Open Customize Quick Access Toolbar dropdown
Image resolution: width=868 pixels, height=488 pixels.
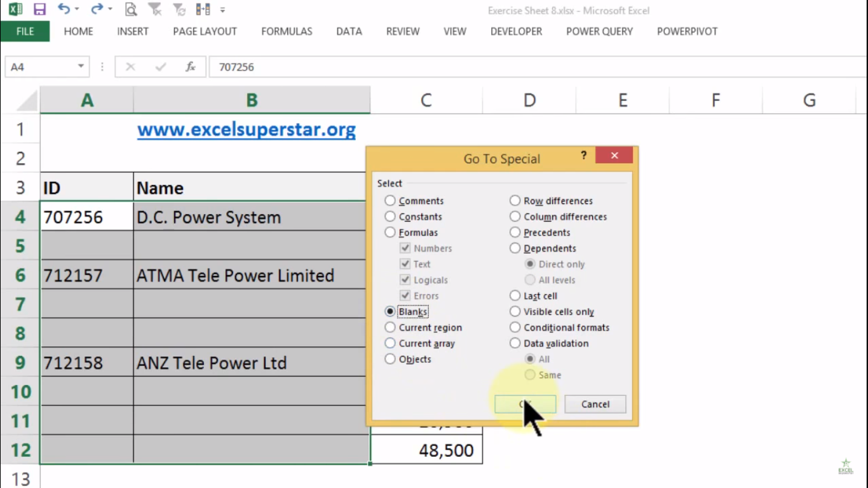(222, 10)
